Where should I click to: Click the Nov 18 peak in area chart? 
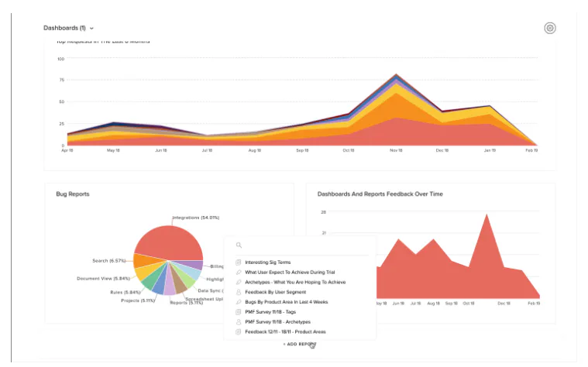point(397,75)
